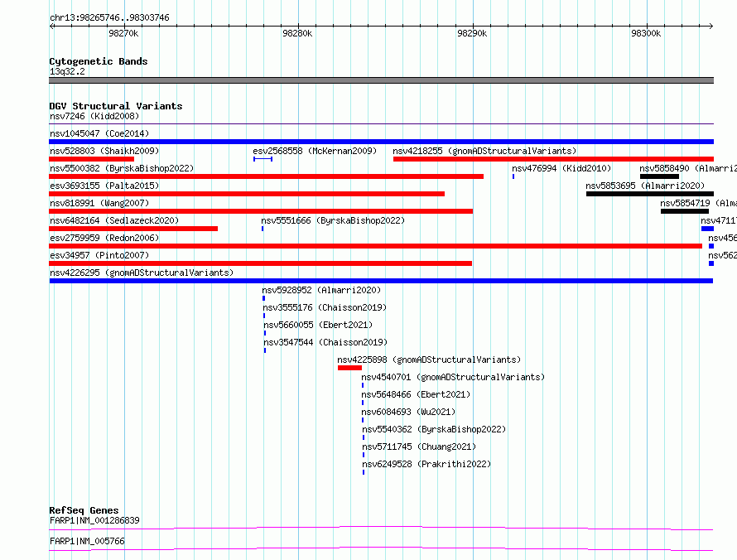Click the 98300k ruler position label
Image resolution: width=737 pixels, height=560 pixels.
click(x=646, y=33)
